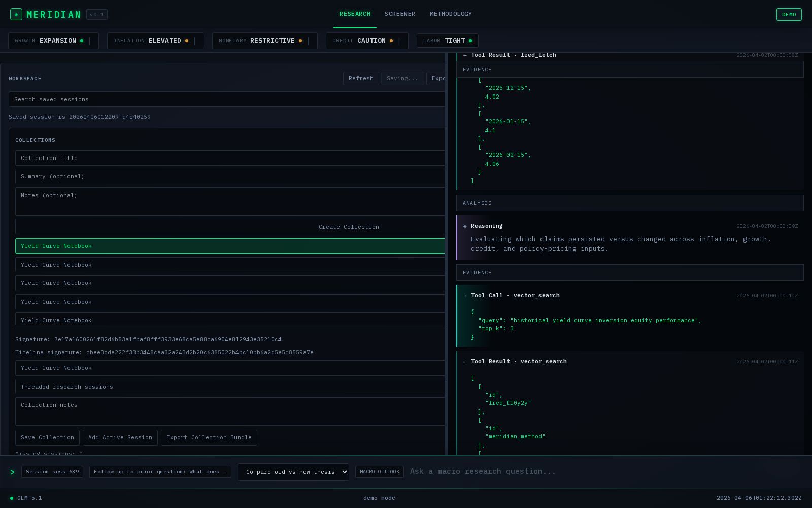Click the green prompt chevron icon
Screen dimensions: 812x508
(x=12, y=472)
